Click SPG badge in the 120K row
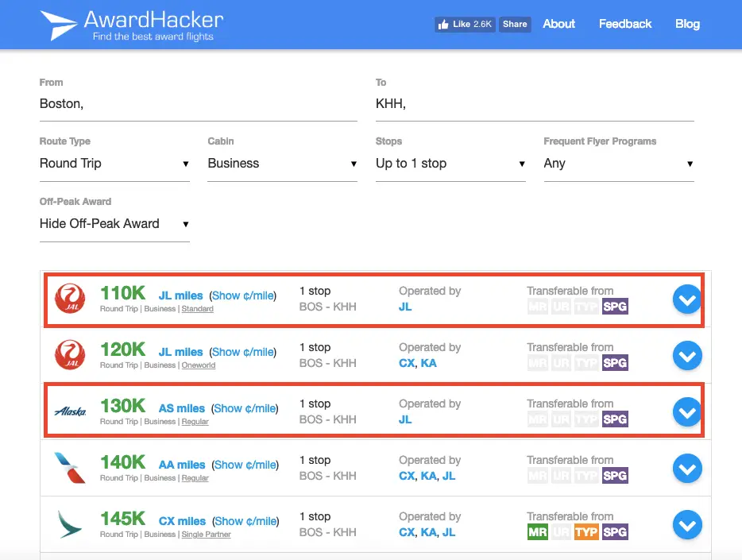 tap(615, 363)
